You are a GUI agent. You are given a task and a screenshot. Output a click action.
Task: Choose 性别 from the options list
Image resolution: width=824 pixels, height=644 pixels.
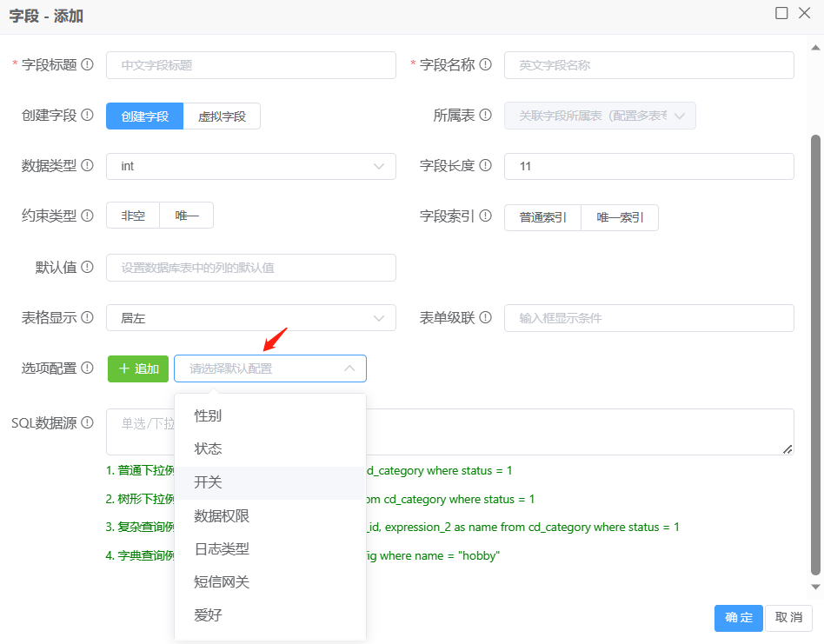tap(208, 415)
